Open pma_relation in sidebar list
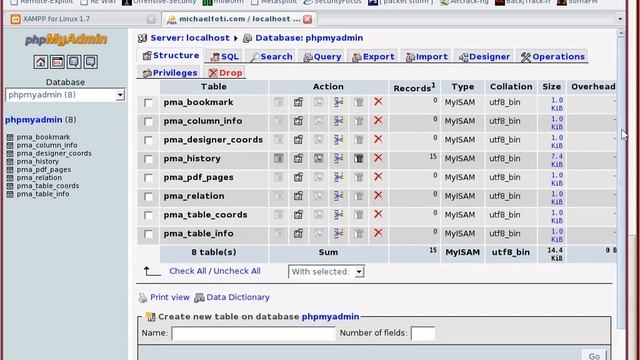 [x=39, y=178]
